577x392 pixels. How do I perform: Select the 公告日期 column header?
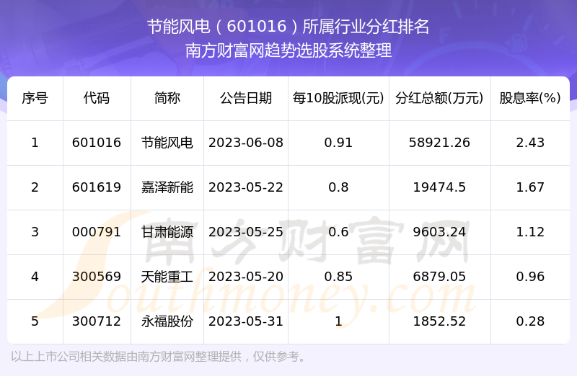246,98
